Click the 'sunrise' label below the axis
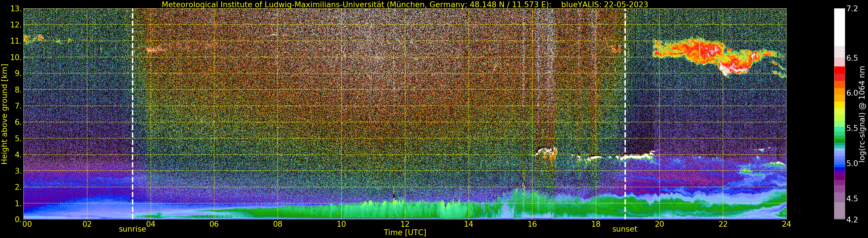The width and height of the screenshot is (868, 238). coord(132,229)
